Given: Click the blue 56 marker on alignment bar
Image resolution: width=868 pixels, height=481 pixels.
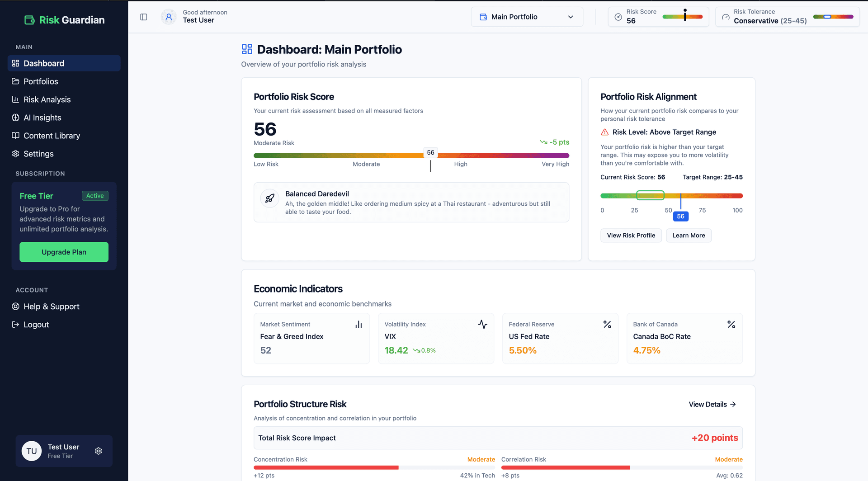Looking at the screenshot, I should [680, 217].
